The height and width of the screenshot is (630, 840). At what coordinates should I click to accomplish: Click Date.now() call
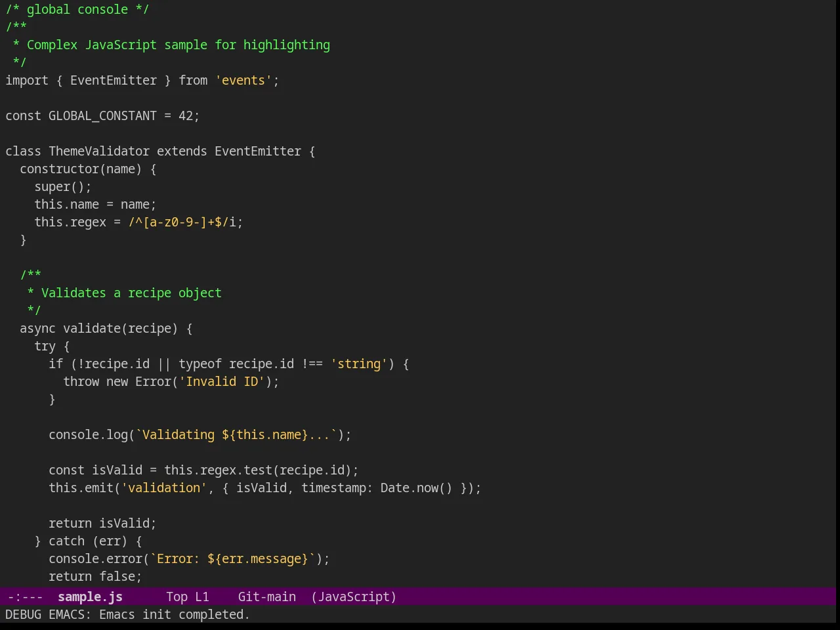coord(417,488)
